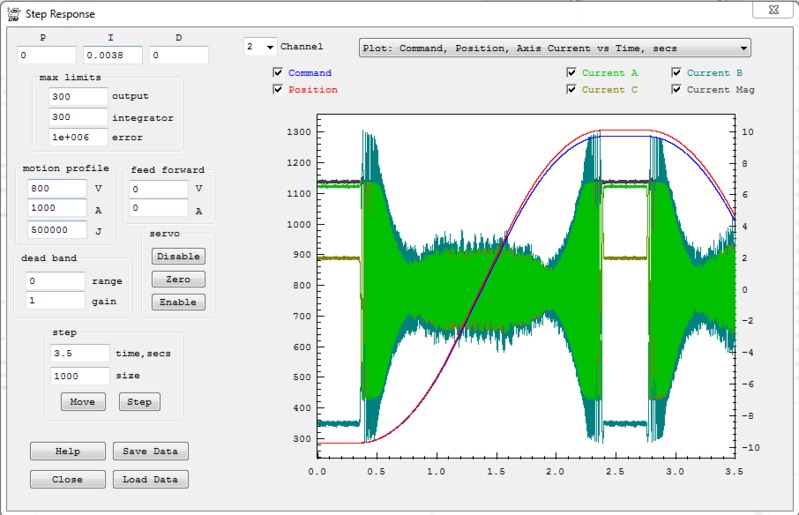Open the Channel number dropdown

pyautogui.click(x=260, y=47)
